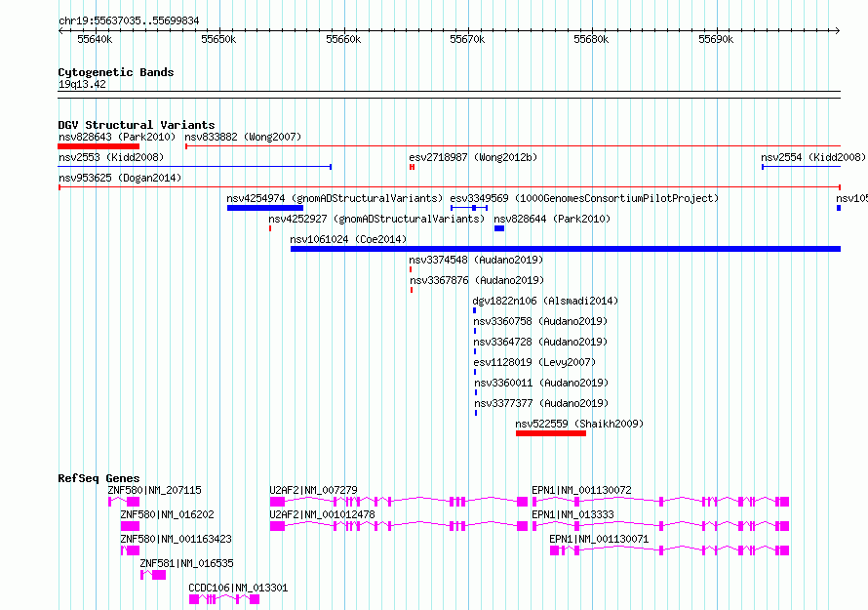Open nsv833882 (Wong2007) variant label
The width and height of the screenshot is (868, 610).
click(x=243, y=137)
